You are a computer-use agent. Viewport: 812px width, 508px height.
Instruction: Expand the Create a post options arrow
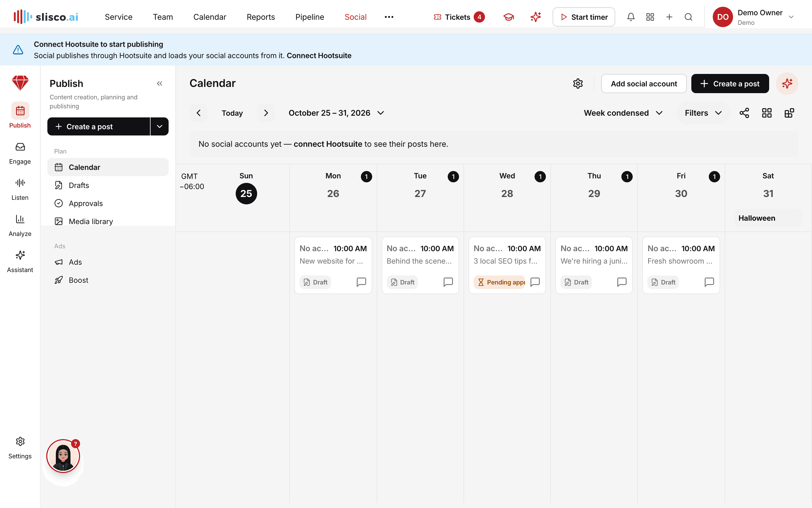159,127
